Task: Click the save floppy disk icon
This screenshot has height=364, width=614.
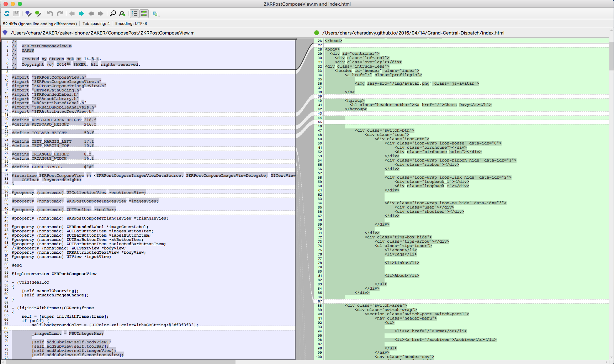Action: [x=16, y=14]
